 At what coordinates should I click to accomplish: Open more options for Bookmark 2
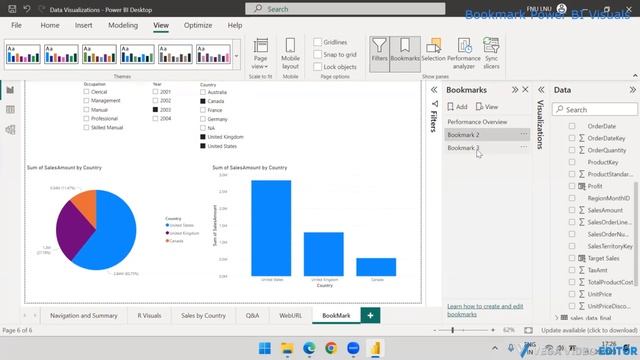pos(524,134)
